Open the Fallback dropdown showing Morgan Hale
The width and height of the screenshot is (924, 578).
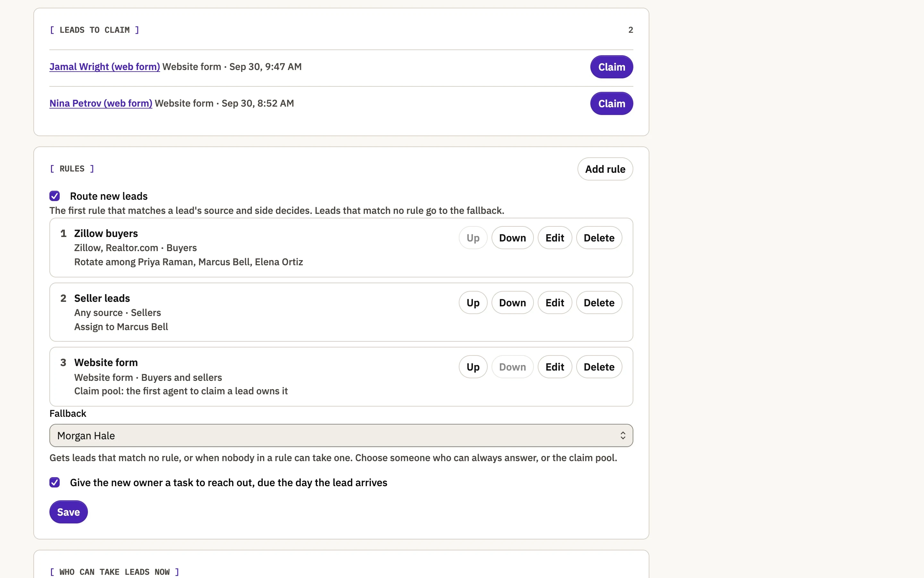pyautogui.click(x=341, y=435)
